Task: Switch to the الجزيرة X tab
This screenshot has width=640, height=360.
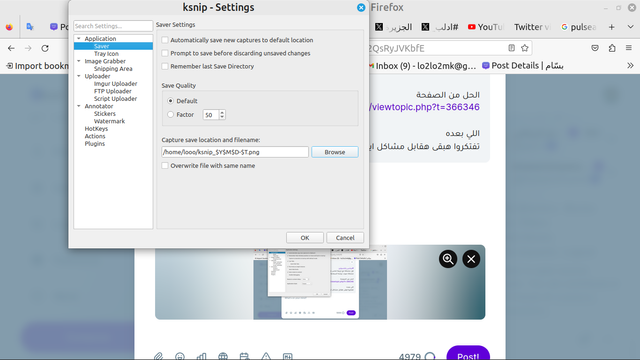Action: [x=394, y=27]
